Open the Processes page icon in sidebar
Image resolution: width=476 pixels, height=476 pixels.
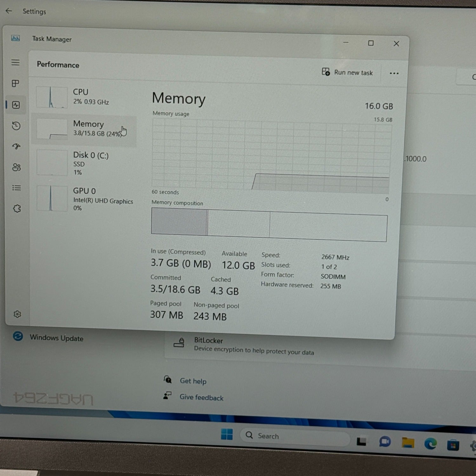16,83
